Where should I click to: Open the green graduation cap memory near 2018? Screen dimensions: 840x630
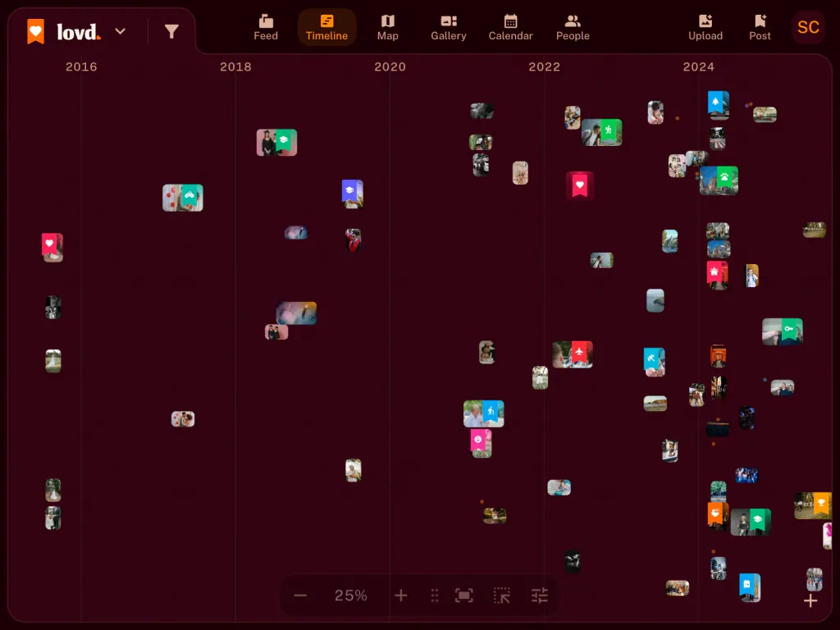[x=277, y=143]
